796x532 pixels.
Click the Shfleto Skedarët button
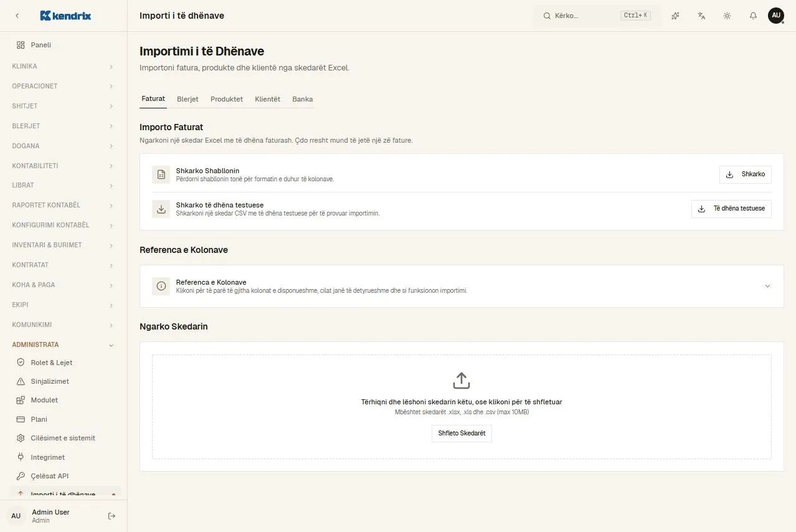coord(462,433)
